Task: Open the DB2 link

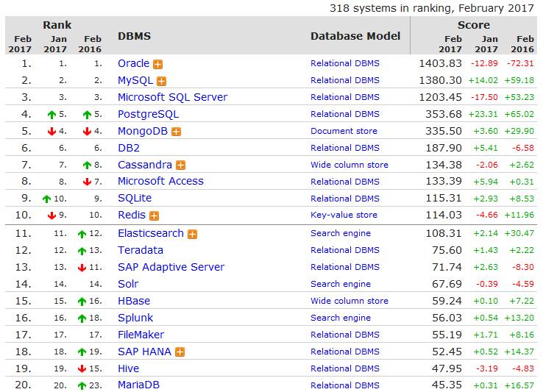Action: [x=129, y=148]
